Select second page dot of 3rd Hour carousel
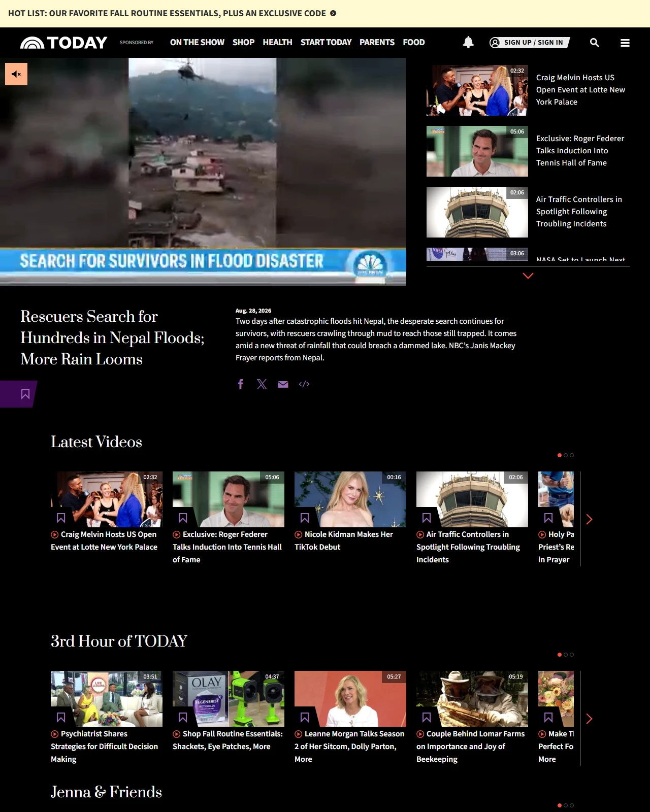This screenshot has width=650, height=812. (x=566, y=655)
